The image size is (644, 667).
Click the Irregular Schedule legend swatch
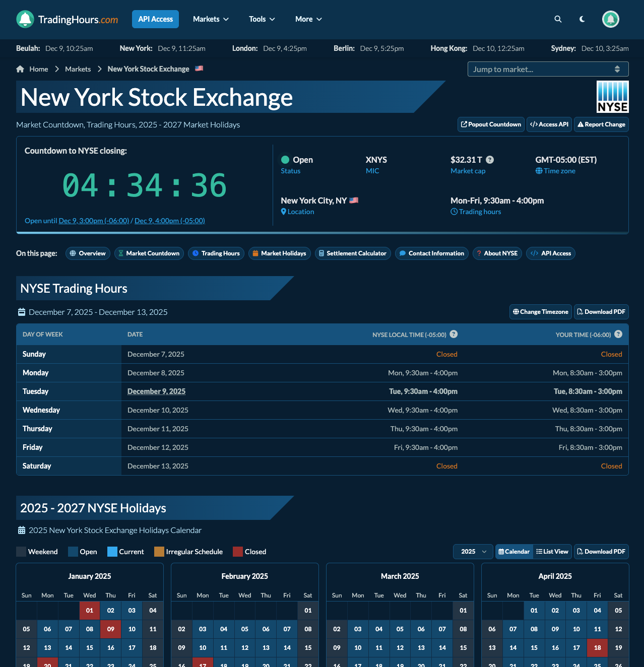click(x=159, y=552)
